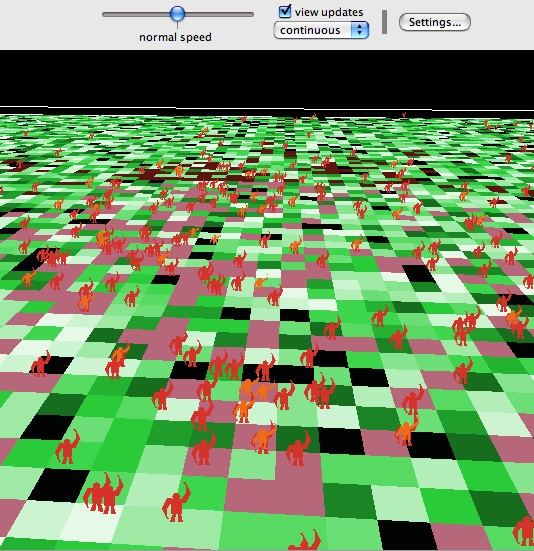The width and height of the screenshot is (534, 551).
Task: Click the tiny orange figure on the horizon line
Action: [x=314, y=116]
